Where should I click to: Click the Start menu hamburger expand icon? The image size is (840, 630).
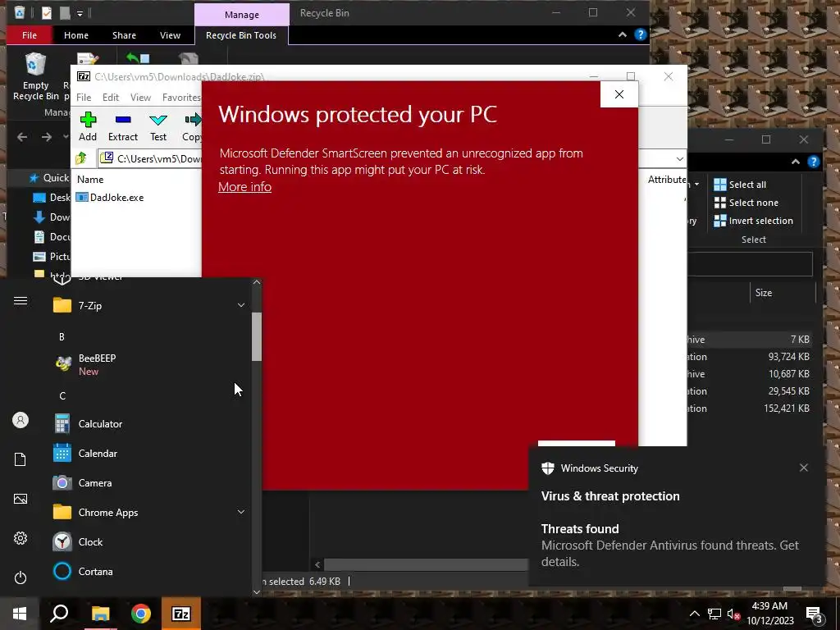[21, 300]
